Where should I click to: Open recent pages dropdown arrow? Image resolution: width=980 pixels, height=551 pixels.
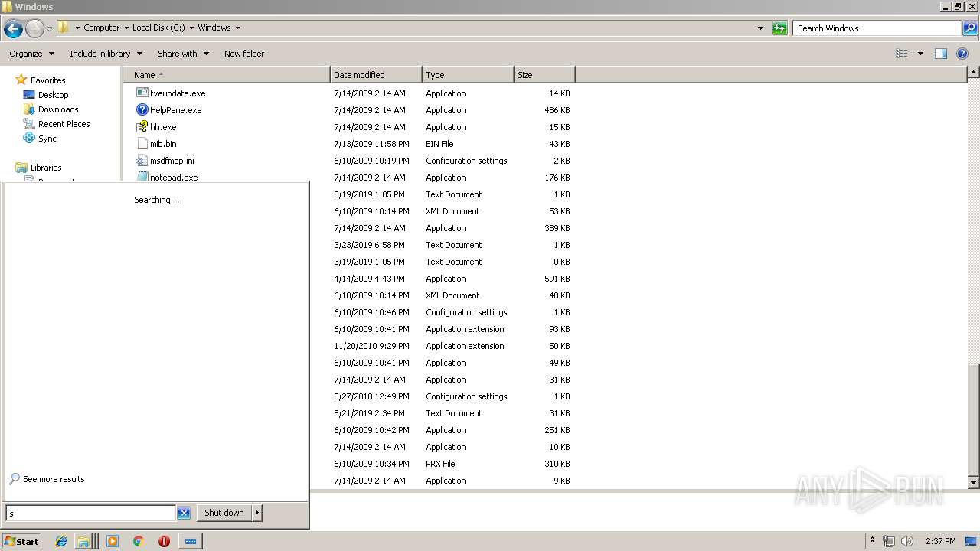click(x=49, y=29)
